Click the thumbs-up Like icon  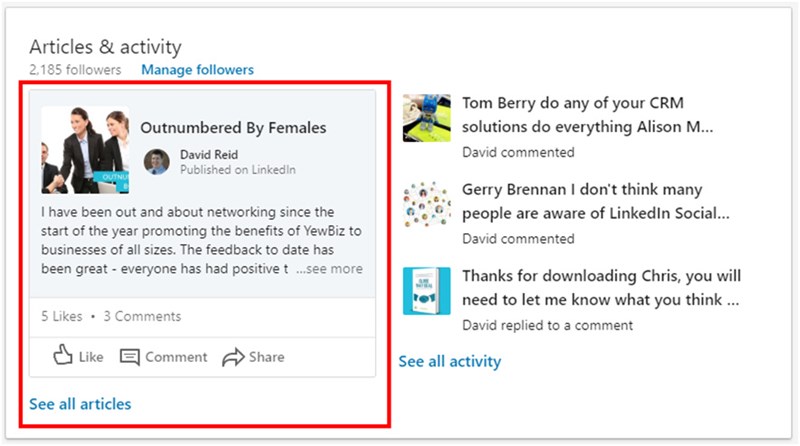click(x=63, y=355)
